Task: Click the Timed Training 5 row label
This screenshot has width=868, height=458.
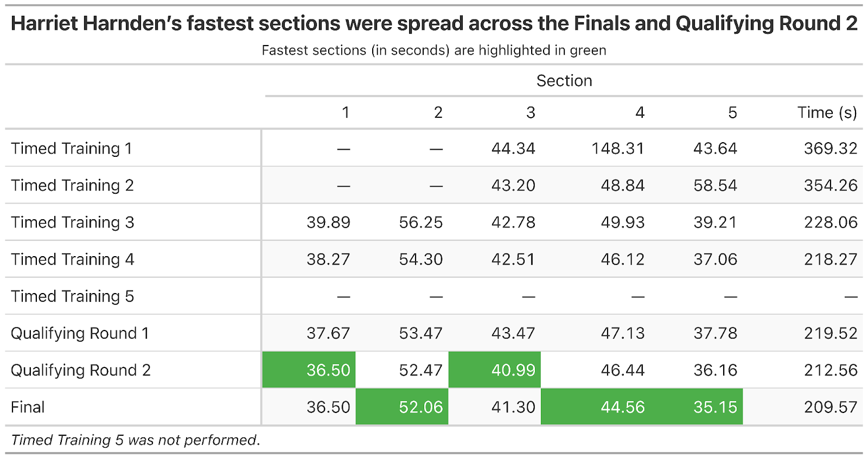Action: point(72,296)
